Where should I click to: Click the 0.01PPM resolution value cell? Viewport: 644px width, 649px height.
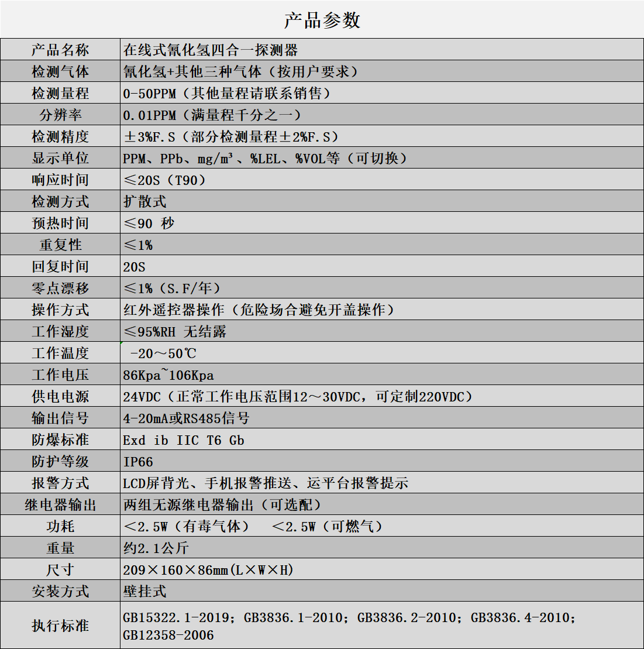click(x=382, y=115)
